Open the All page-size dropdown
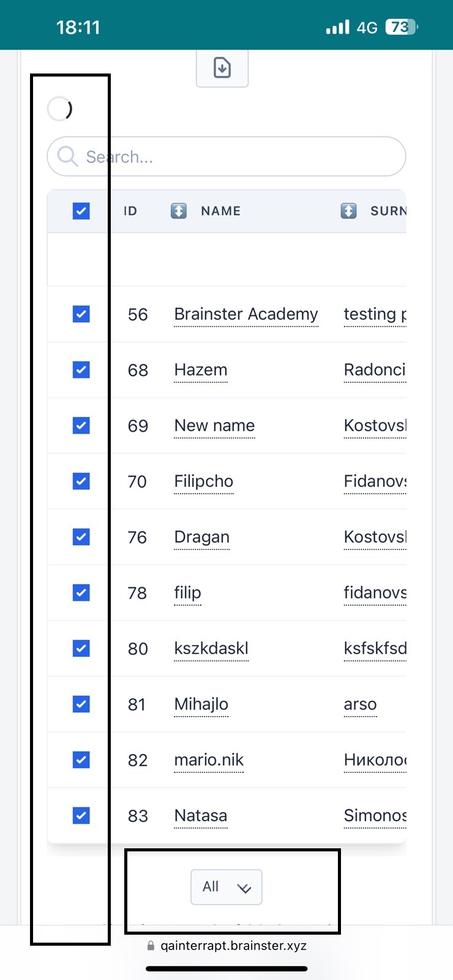Image resolution: width=453 pixels, height=980 pixels. click(x=226, y=887)
